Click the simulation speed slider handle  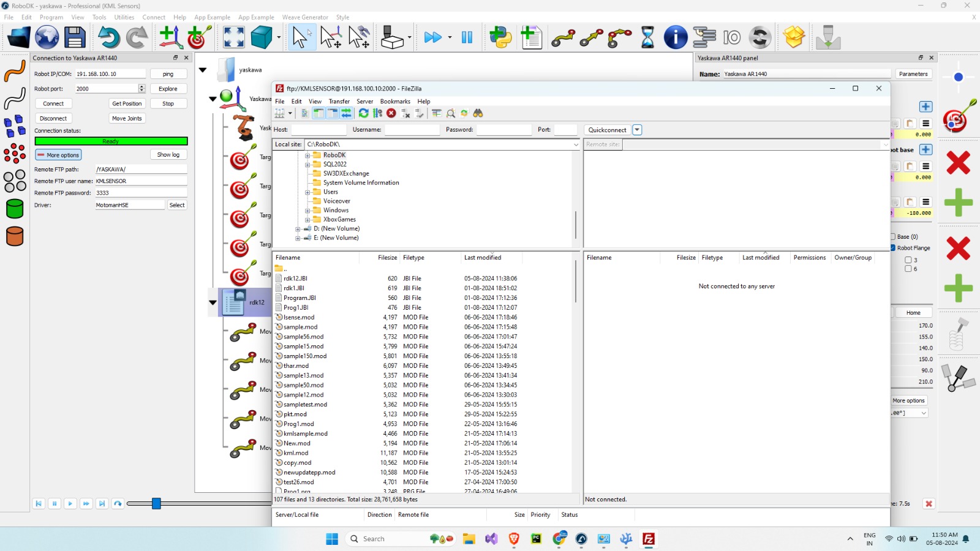[156, 503]
